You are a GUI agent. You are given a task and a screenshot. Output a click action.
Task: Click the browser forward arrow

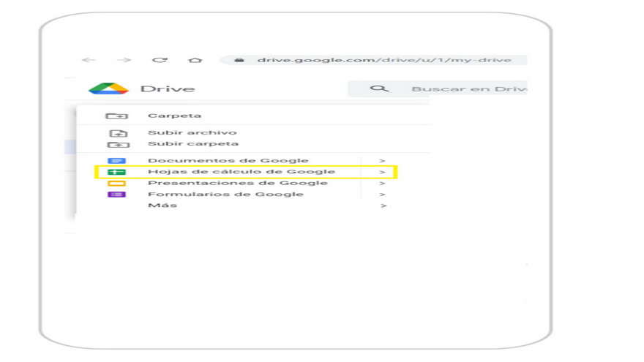(124, 60)
